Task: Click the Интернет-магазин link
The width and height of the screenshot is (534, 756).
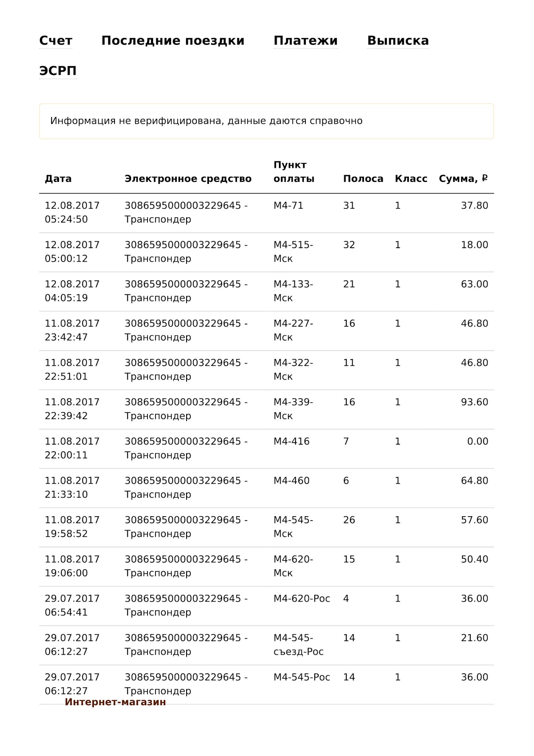Action: [x=115, y=702]
